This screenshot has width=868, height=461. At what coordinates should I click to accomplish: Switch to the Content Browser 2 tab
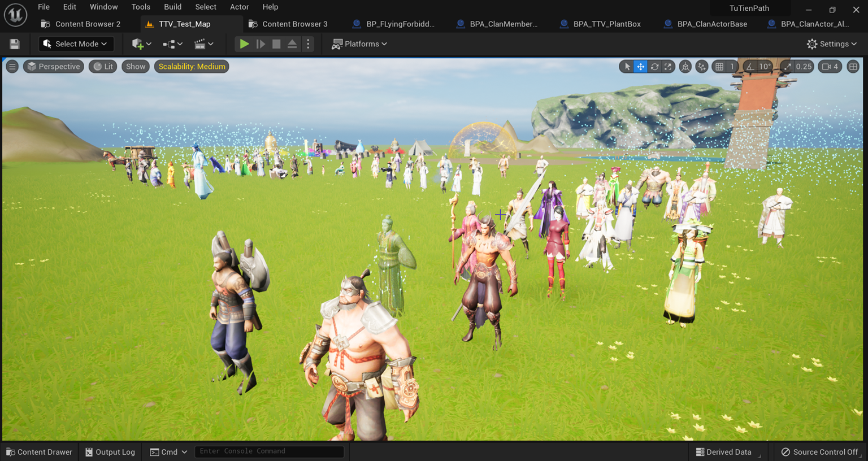pyautogui.click(x=81, y=24)
